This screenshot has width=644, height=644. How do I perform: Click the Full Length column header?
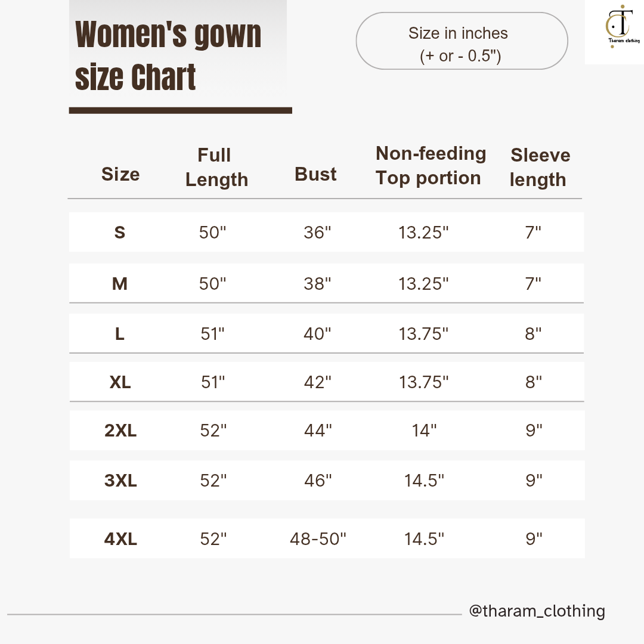tap(216, 168)
